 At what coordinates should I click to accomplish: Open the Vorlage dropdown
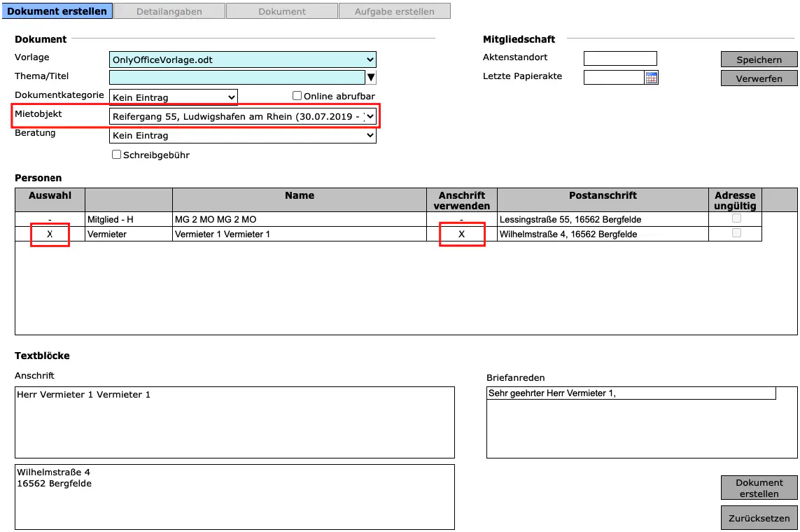(242, 59)
